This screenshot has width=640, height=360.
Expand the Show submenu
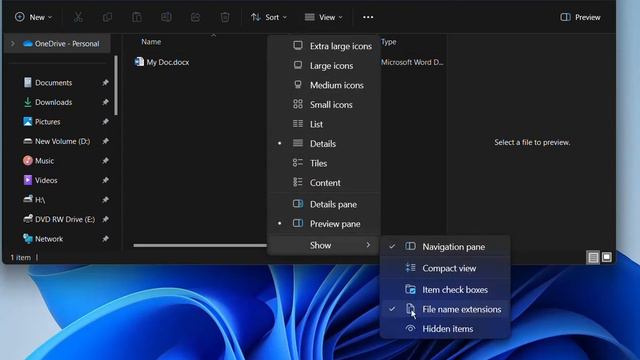pos(324,245)
